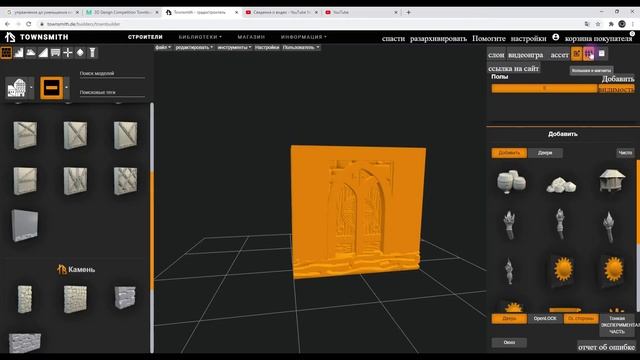Viewport: 640px width, 360px height.
Task: Select the diamond tool icon
Action: coord(80,53)
